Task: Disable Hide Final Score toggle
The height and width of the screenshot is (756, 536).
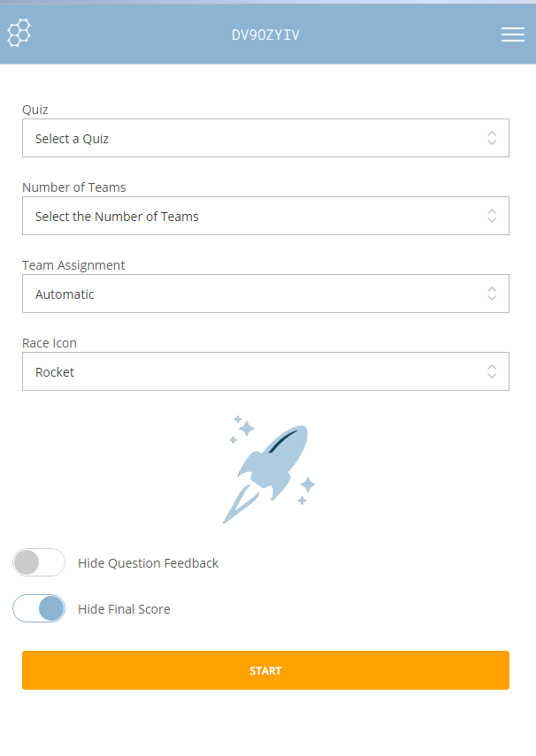Action: pyautogui.click(x=39, y=608)
